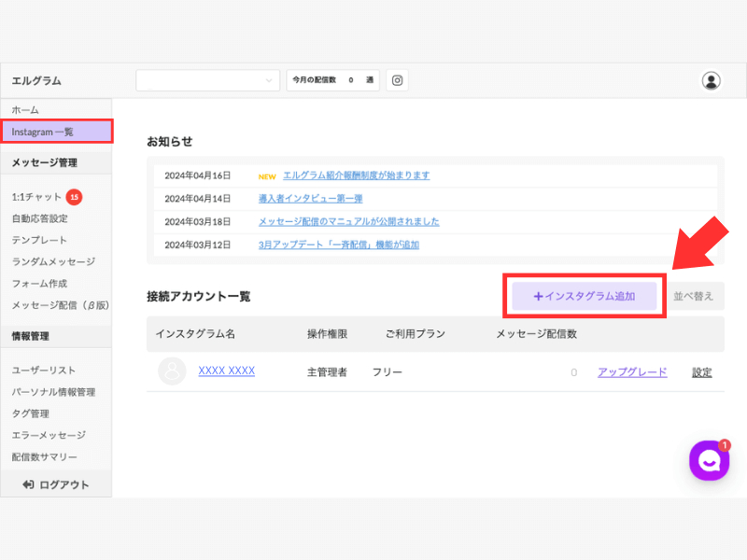747x560 pixels.
Task: Click the エルグラム logo title
Action: (x=36, y=81)
